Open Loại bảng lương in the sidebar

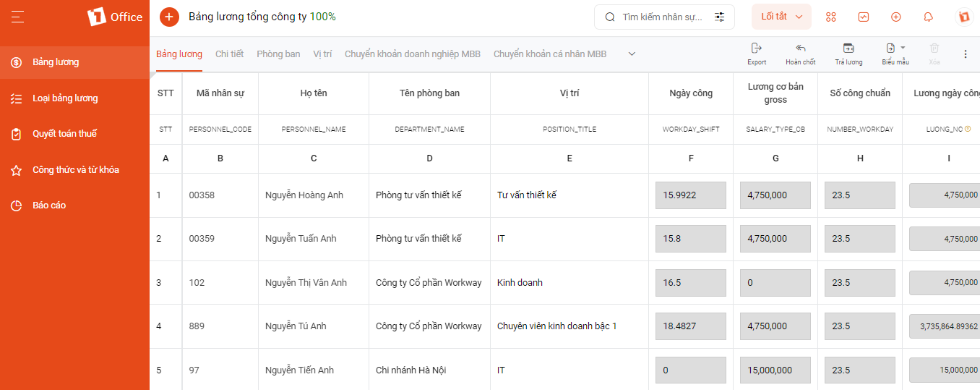74,98
